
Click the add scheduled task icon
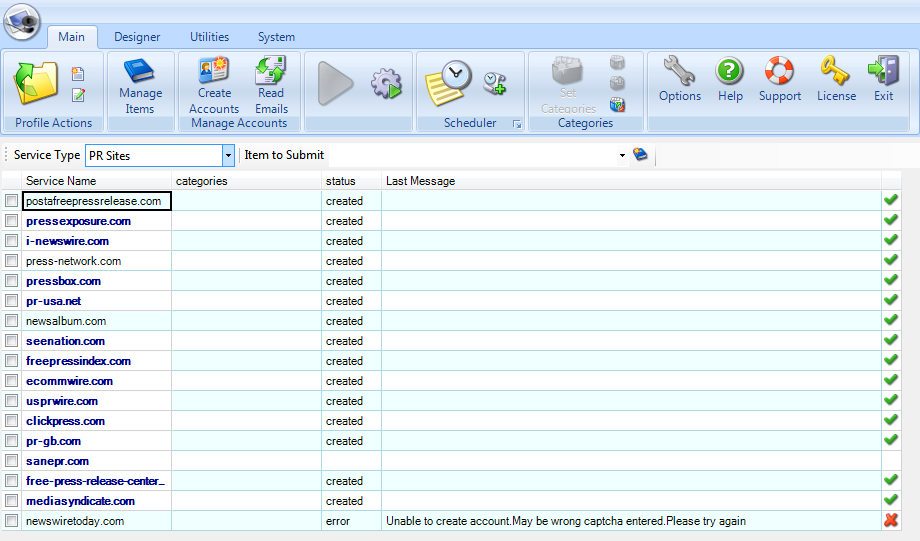[495, 83]
